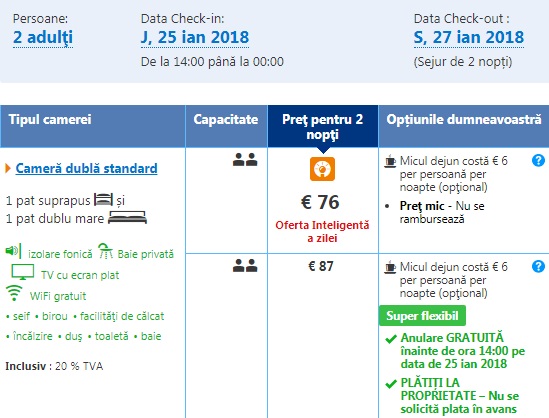Click the private bathroom shower icon

point(105,251)
